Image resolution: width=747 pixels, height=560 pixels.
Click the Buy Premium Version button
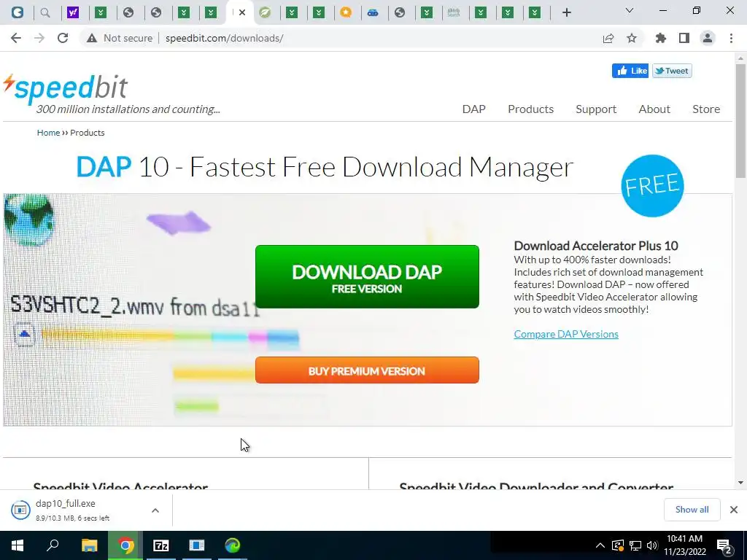tap(367, 370)
